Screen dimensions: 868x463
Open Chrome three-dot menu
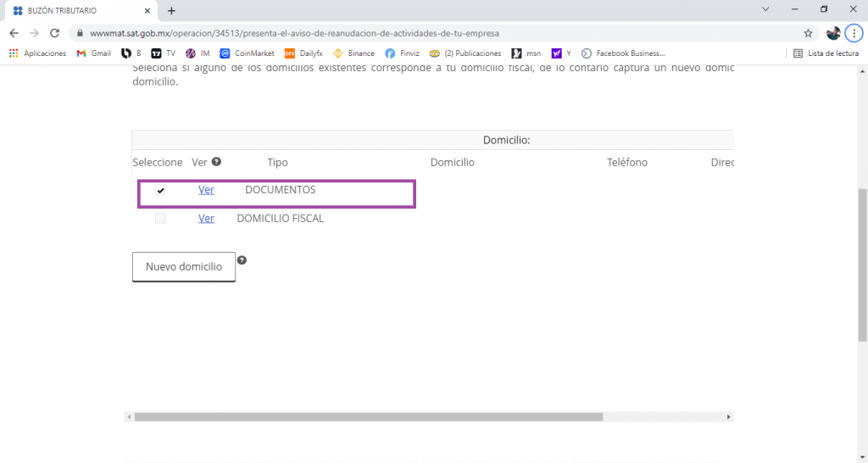(854, 33)
